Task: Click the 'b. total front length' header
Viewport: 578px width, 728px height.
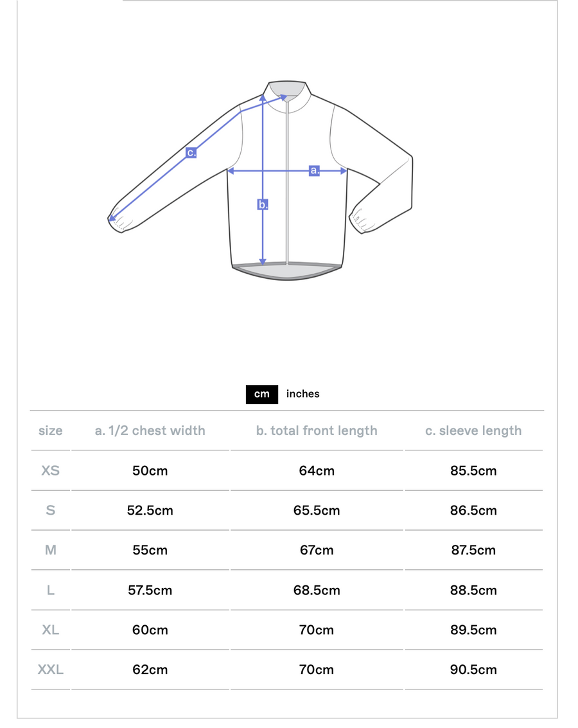Action: (x=317, y=431)
